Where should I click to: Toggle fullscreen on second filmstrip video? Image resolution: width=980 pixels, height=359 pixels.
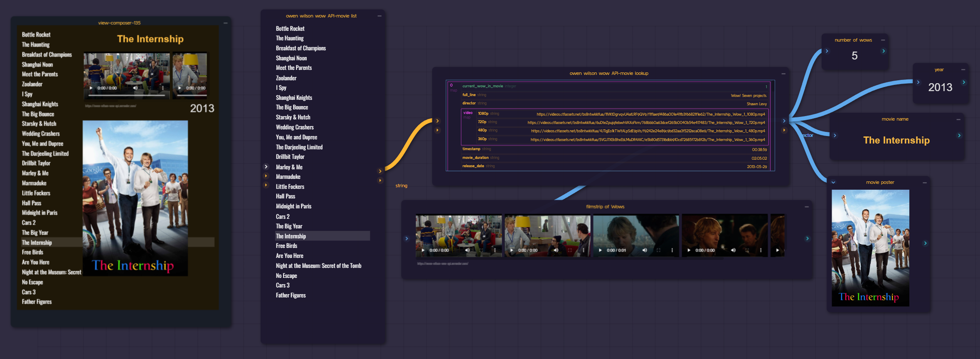[x=570, y=250]
